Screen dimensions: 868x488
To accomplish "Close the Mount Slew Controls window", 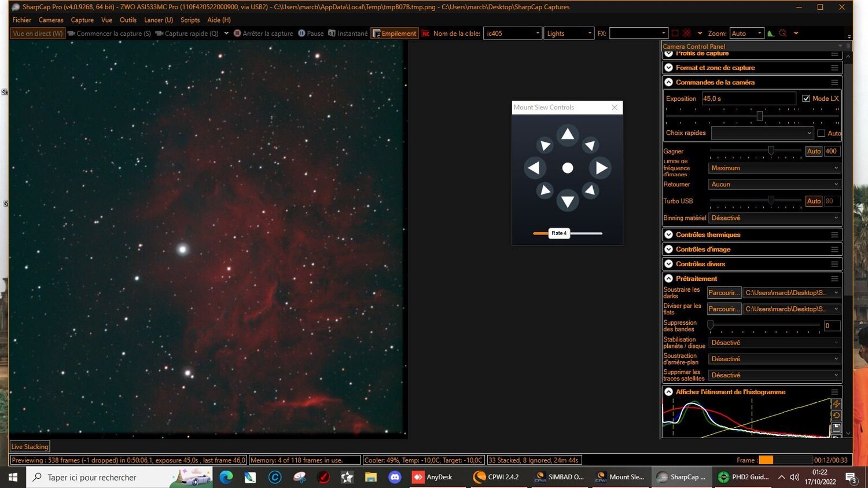I will (615, 107).
